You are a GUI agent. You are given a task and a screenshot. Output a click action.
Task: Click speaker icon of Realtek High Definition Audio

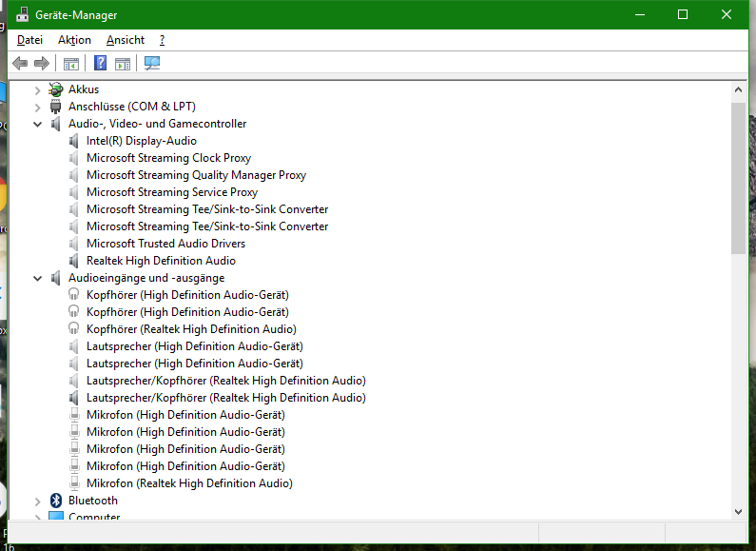[x=74, y=261]
